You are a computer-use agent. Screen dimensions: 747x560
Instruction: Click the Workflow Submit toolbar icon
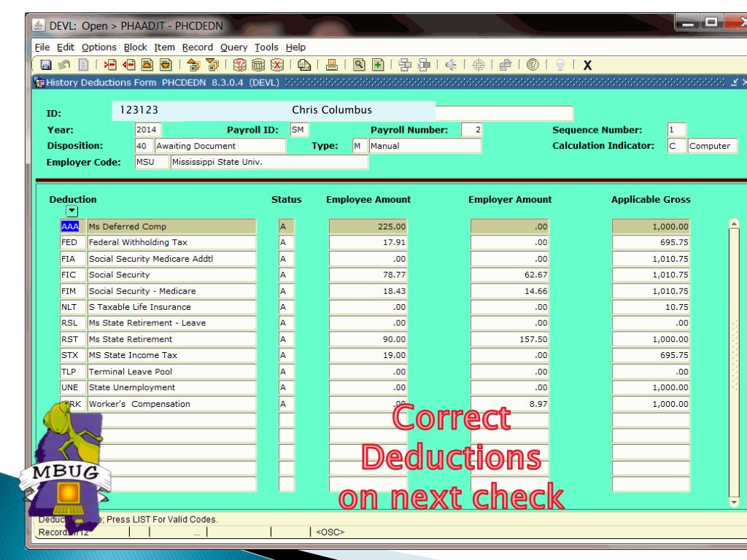click(x=405, y=65)
